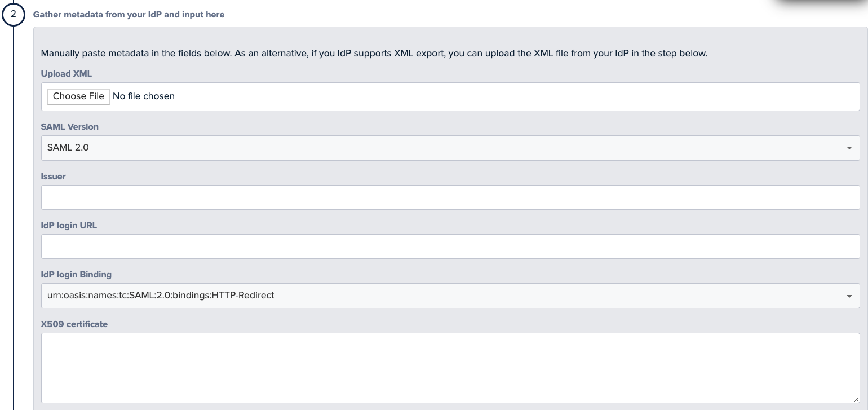Screen dimensions: 868x410
Task: Focus the IdP login URL input field
Action: point(450,246)
